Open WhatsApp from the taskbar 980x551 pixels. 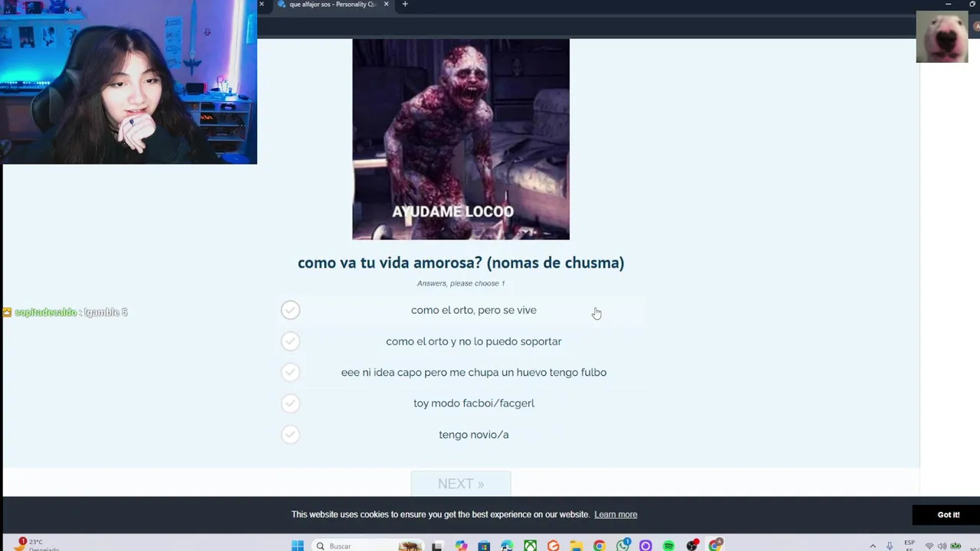click(623, 546)
